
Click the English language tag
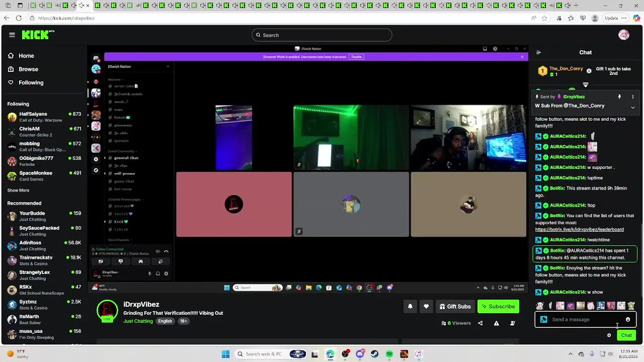point(165,321)
